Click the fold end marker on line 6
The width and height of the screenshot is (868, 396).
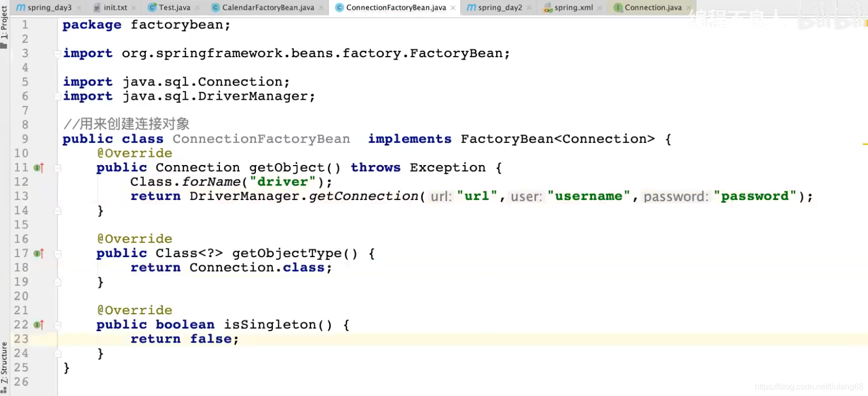click(x=58, y=96)
